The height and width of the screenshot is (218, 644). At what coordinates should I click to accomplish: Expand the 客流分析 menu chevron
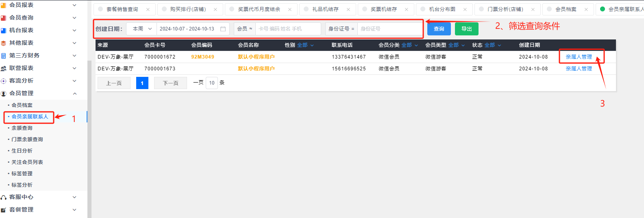[x=74, y=81]
